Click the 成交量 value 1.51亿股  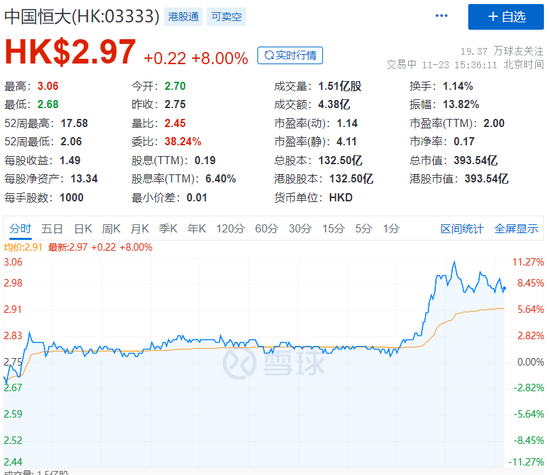340,86
